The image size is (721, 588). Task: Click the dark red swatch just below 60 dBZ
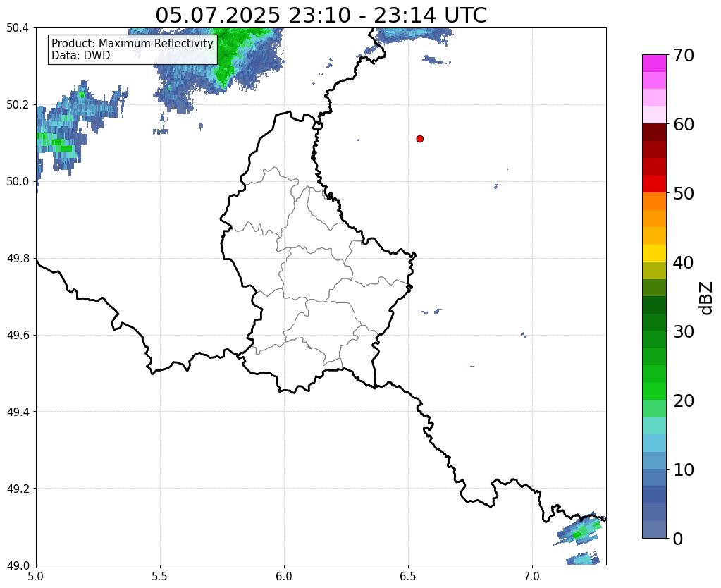coord(654,132)
